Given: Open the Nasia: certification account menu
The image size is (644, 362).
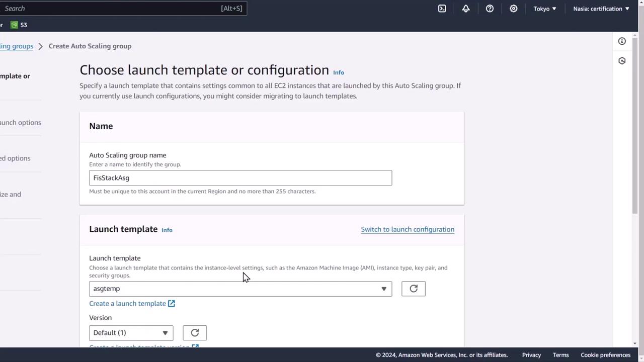Looking at the screenshot, I should (x=601, y=9).
